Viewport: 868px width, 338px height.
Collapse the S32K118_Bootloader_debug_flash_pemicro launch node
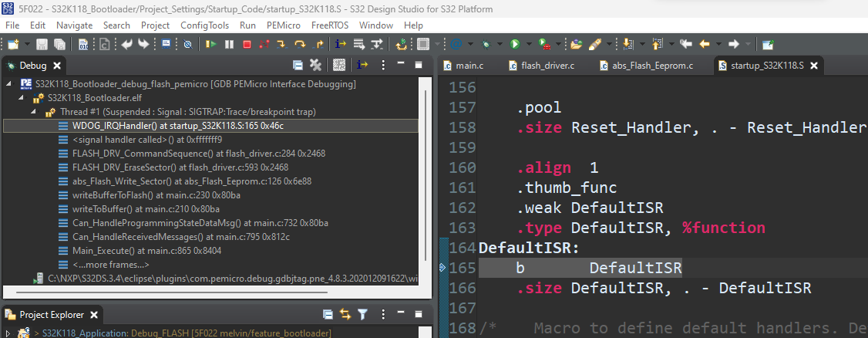tap(8, 84)
